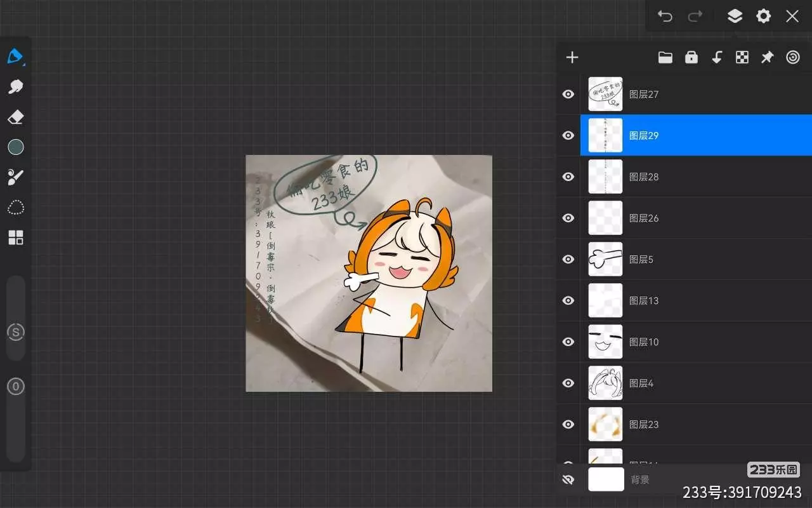This screenshot has height=508, width=812.
Task: Click the undo arrow
Action: (664, 17)
